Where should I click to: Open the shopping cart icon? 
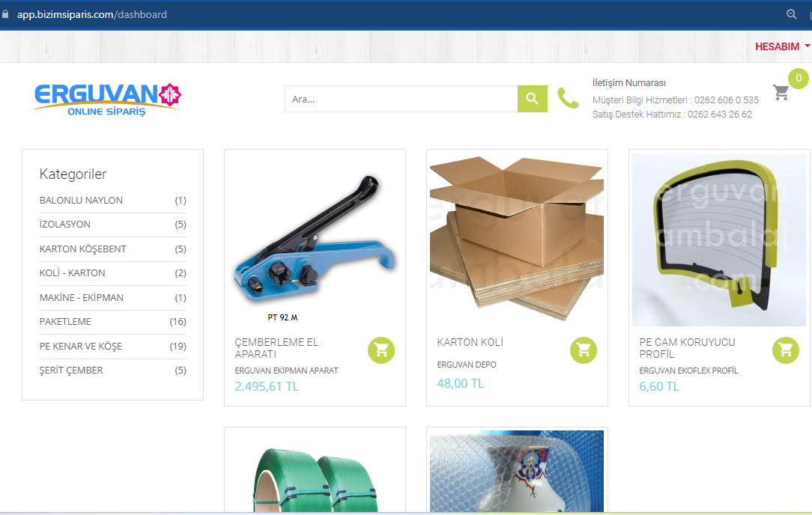pos(781,93)
